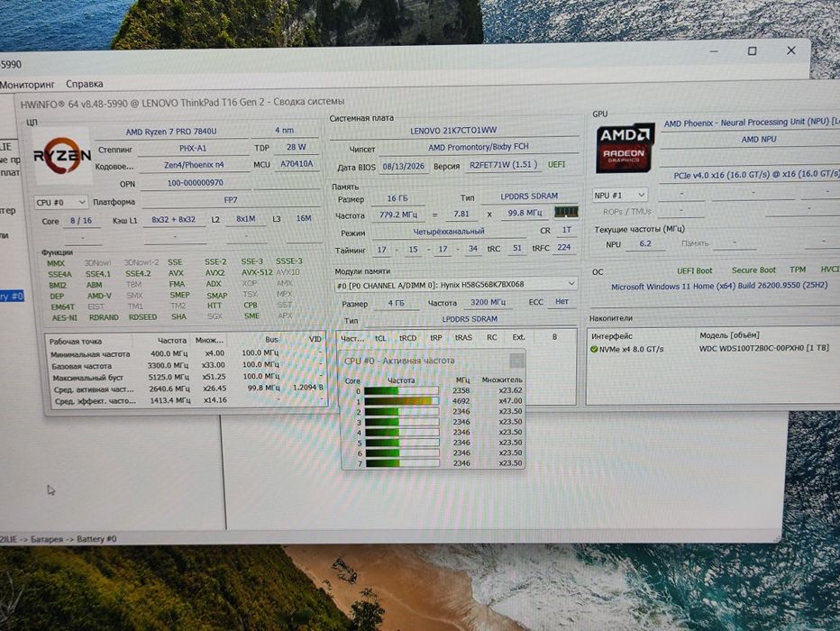Click the UEFI Boot indicator
This screenshot has width=840, height=631.
[695, 271]
